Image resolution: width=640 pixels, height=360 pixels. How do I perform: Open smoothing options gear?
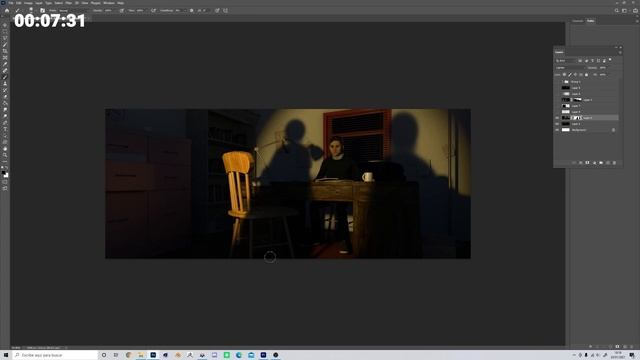191,11
